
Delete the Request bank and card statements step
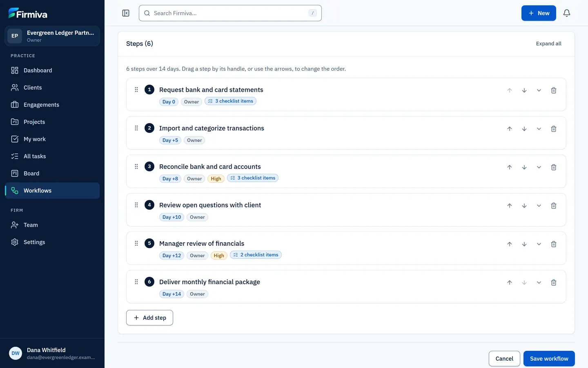tap(554, 90)
